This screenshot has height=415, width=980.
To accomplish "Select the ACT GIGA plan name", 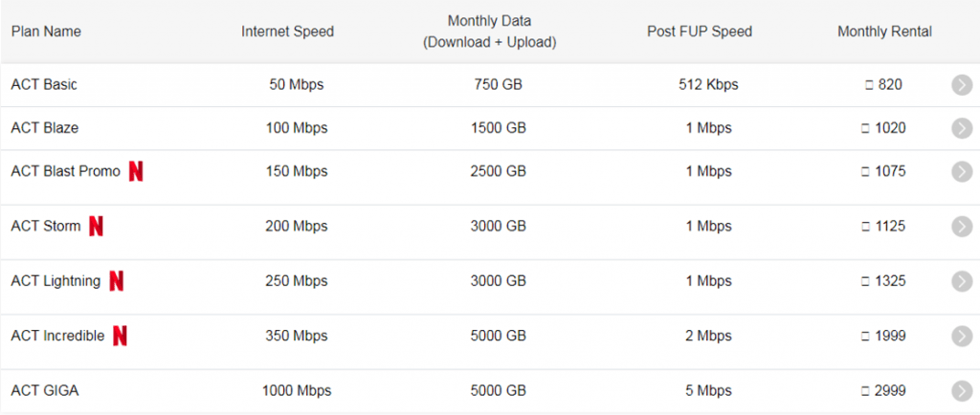I will coord(45,391).
